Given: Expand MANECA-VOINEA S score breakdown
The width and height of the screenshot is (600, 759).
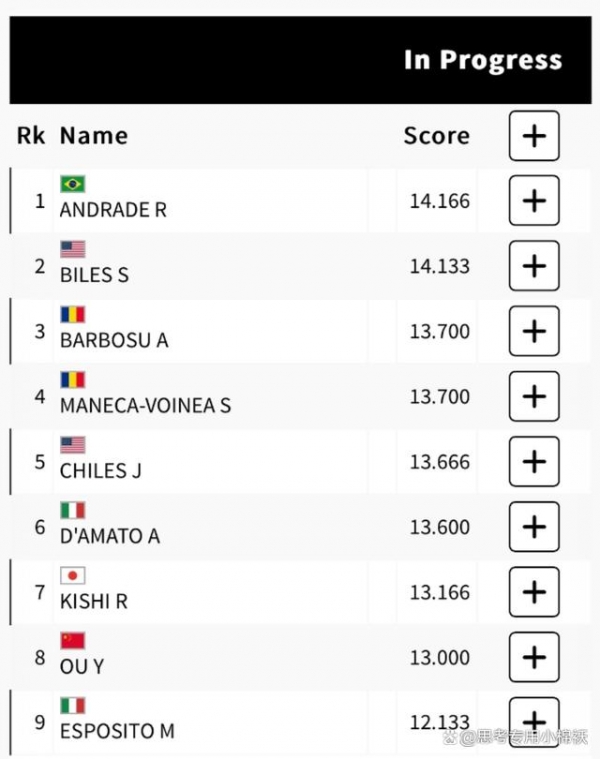Looking at the screenshot, I should click(x=534, y=396).
